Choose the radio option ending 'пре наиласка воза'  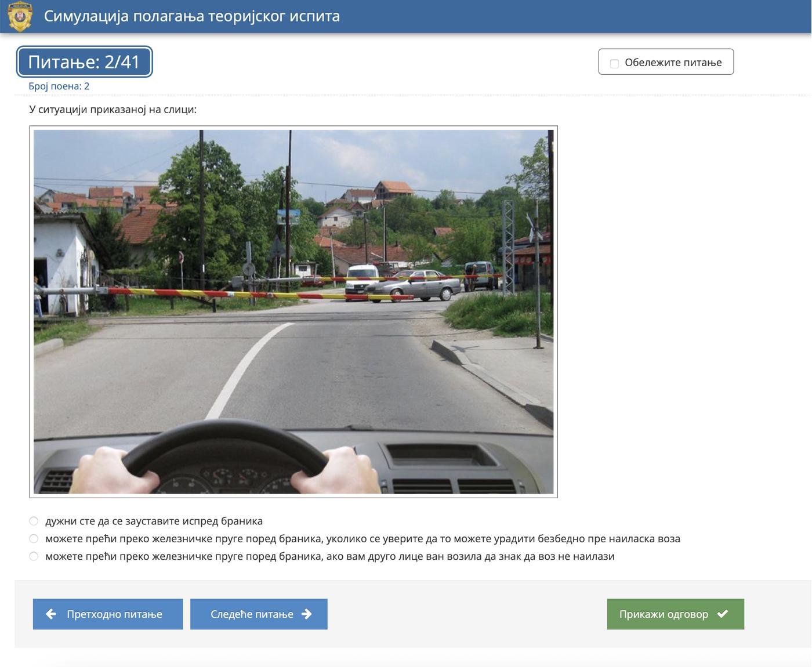34,539
